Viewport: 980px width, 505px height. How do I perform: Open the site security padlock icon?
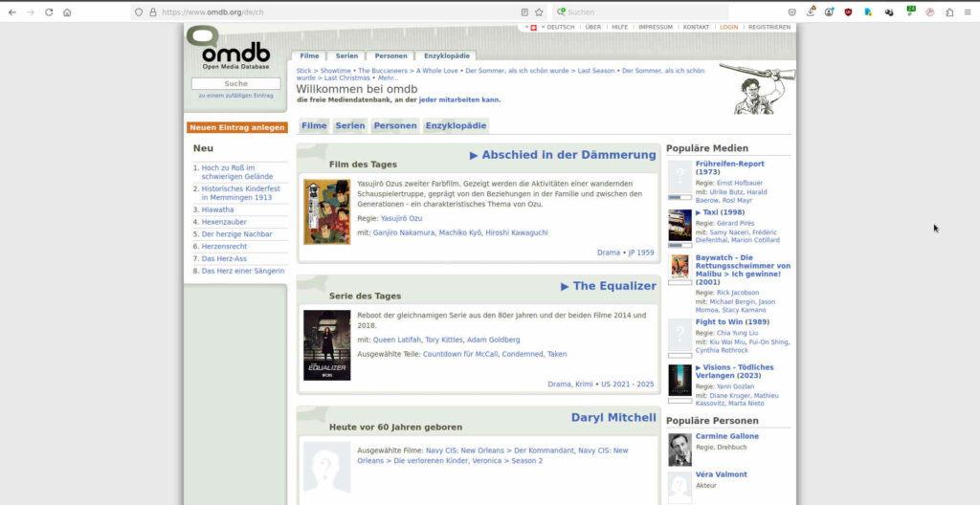click(152, 11)
